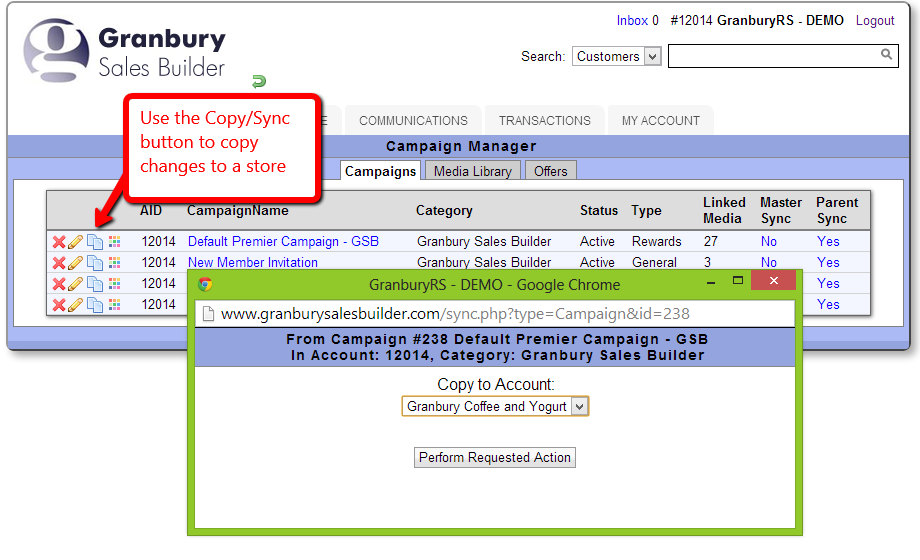Viewport: 920px width, 560px height.
Task: Click the search magnifier icon
Action: [886, 55]
